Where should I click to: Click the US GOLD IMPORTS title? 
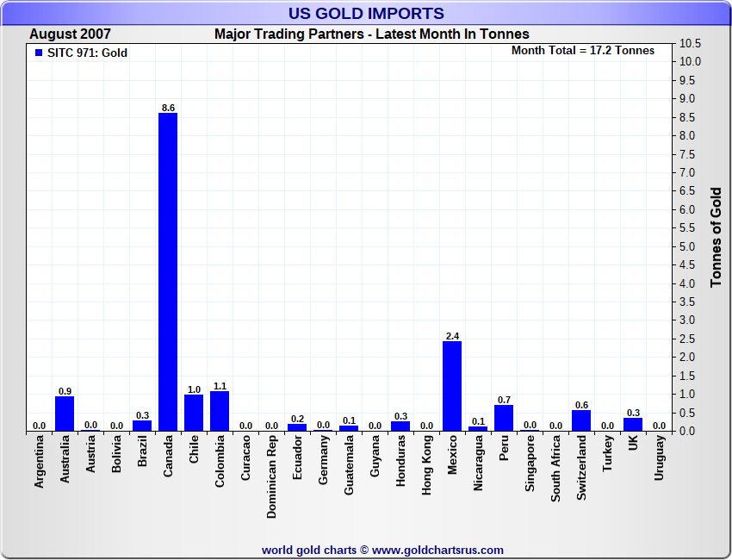[366, 13]
